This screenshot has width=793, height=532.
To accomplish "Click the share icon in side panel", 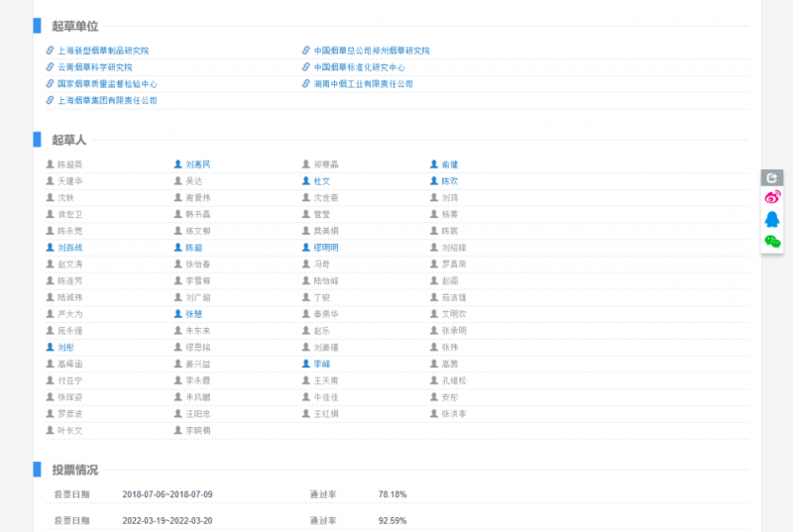I will point(772,178).
